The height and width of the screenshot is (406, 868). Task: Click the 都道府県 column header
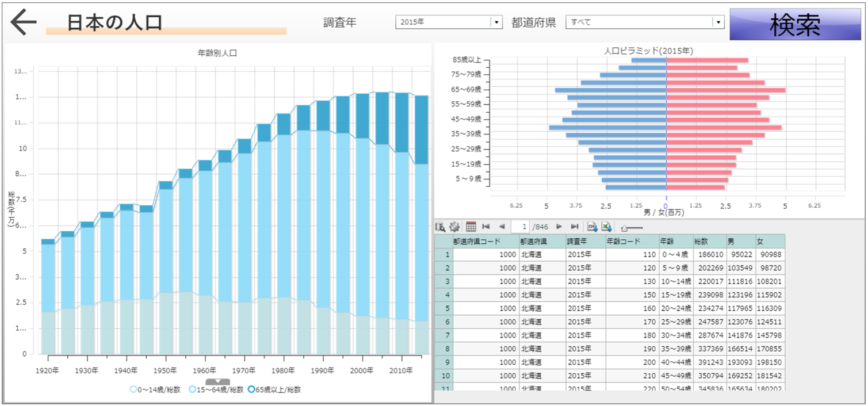tap(542, 242)
